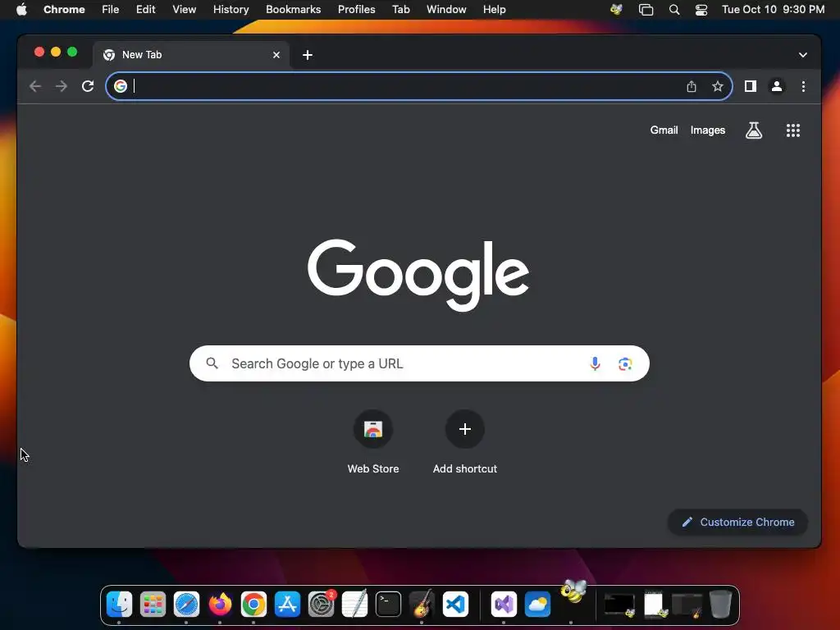Open the Bookmarks menu

click(x=294, y=10)
